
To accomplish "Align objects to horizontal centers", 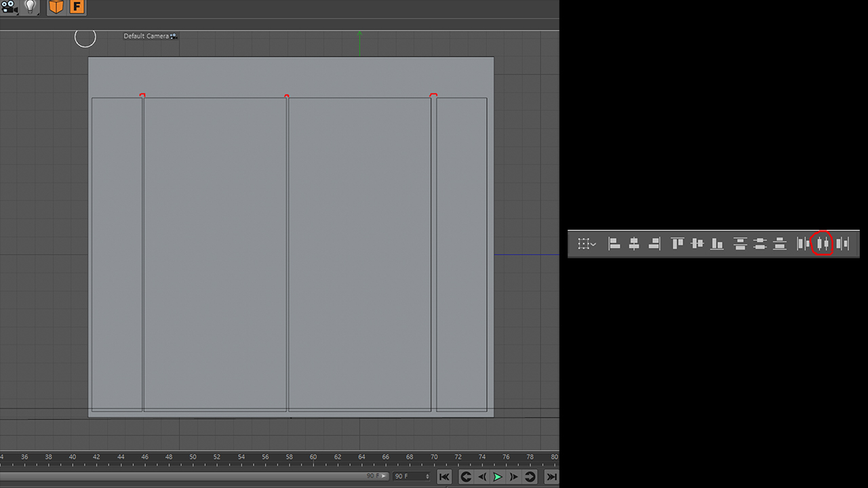I will pyautogui.click(x=634, y=244).
